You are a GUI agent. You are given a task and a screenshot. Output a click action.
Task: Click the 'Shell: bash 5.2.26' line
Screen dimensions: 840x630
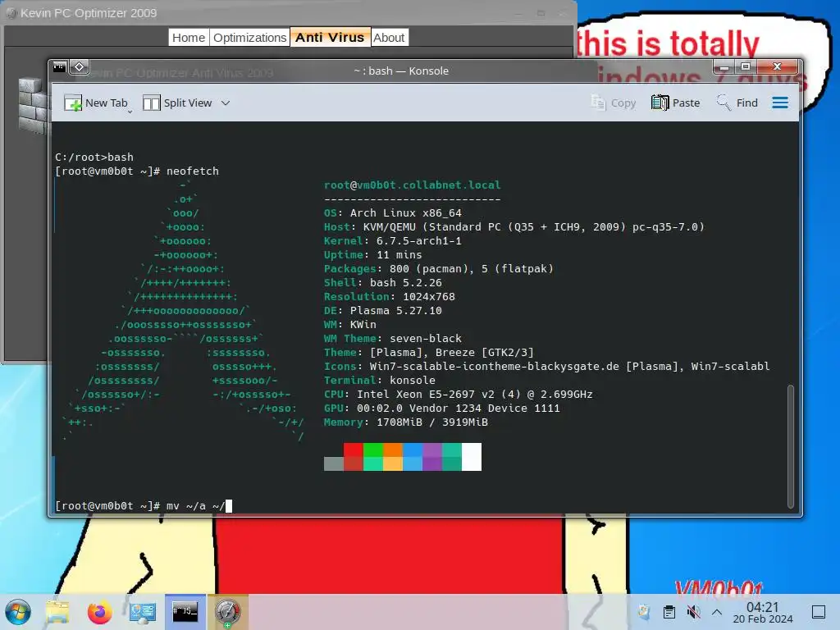pyautogui.click(x=382, y=282)
